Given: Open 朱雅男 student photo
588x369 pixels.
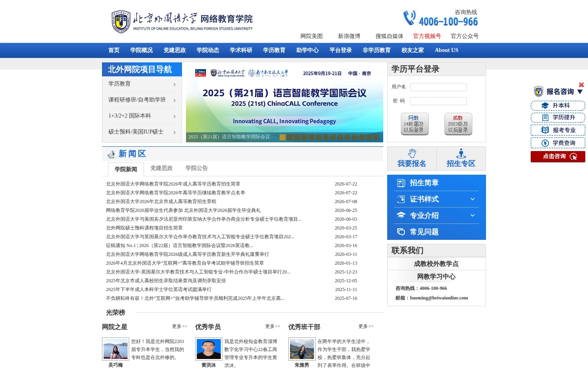Looking at the screenshot, I should (302, 349).
